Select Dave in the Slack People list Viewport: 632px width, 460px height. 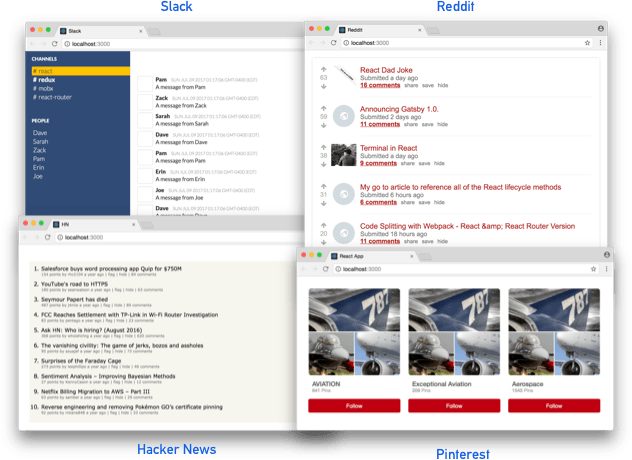40,133
